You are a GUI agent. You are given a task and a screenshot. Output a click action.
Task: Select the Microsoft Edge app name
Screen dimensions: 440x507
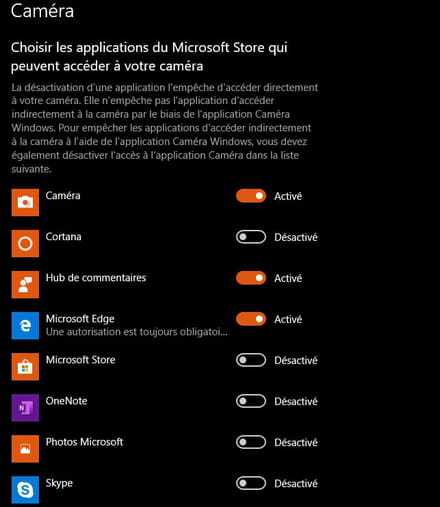click(80, 319)
